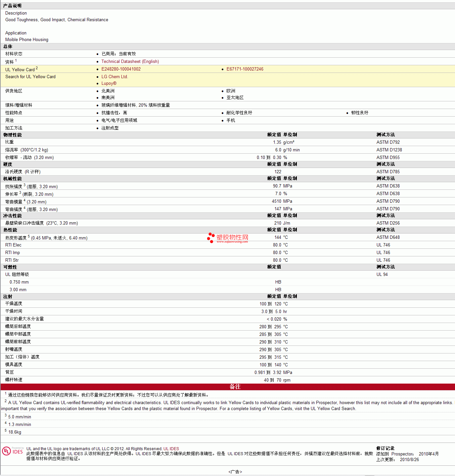455x476 pixels.
Task: Click the '南美洲' region entry
Action: pos(108,98)
